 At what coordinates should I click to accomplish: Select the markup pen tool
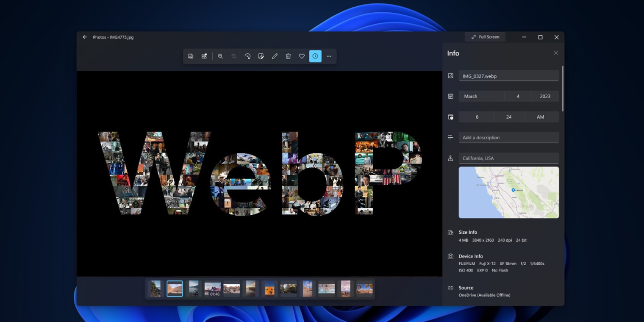tap(275, 56)
